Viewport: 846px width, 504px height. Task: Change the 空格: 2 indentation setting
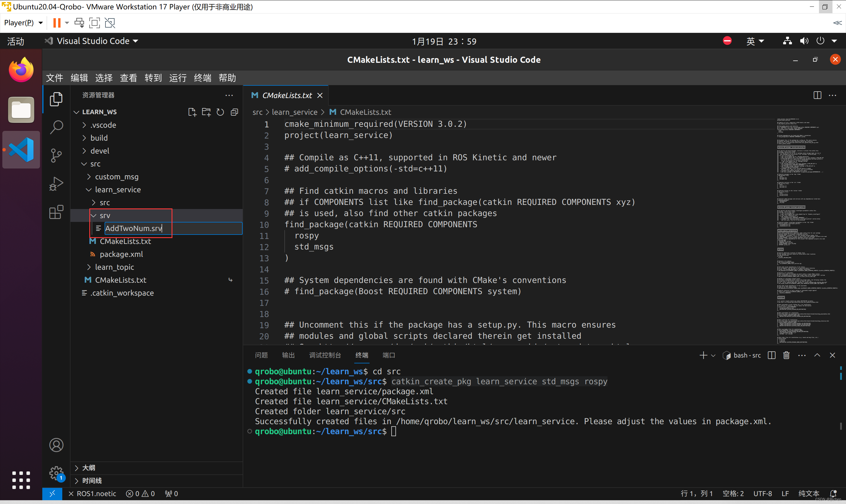tap(733, 493)
